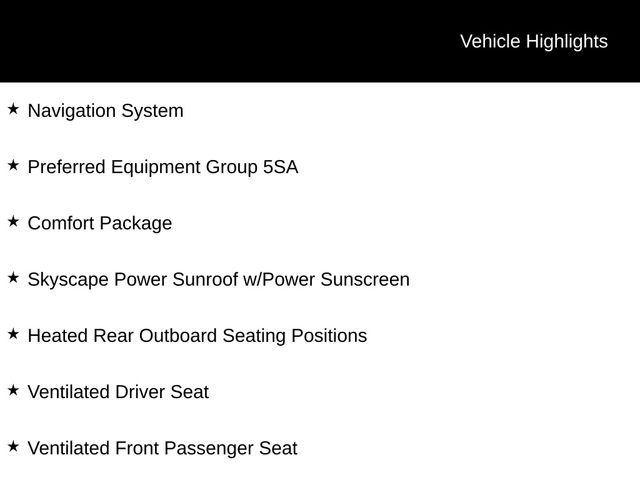Image resolution: width=640 pixels, height=480 pixels.
Task: Click the word Positions in the heated seating item
Action: (329, 336)
